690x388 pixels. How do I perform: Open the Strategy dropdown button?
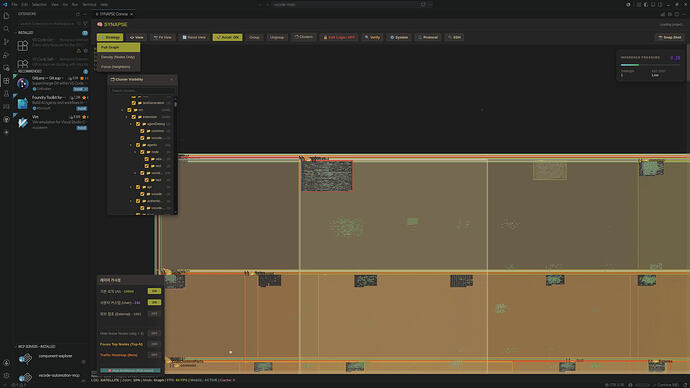point(110,37)
